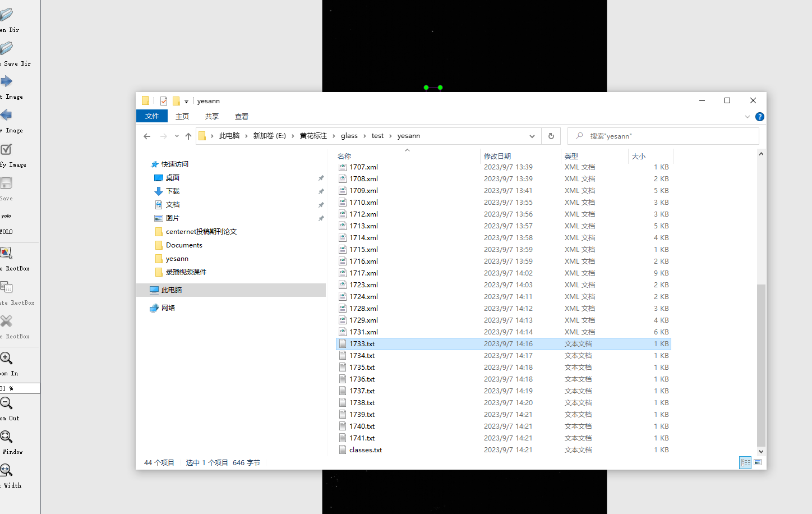Select Create RectBox tool in labelImg
The width and height of the screenshot is (812, 514).
tap(6, 253)
